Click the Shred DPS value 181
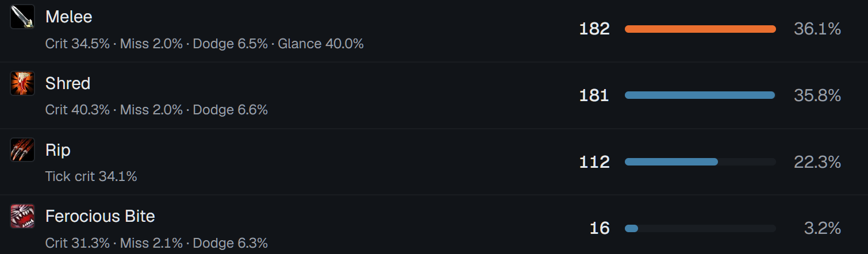 coord(594,95)
